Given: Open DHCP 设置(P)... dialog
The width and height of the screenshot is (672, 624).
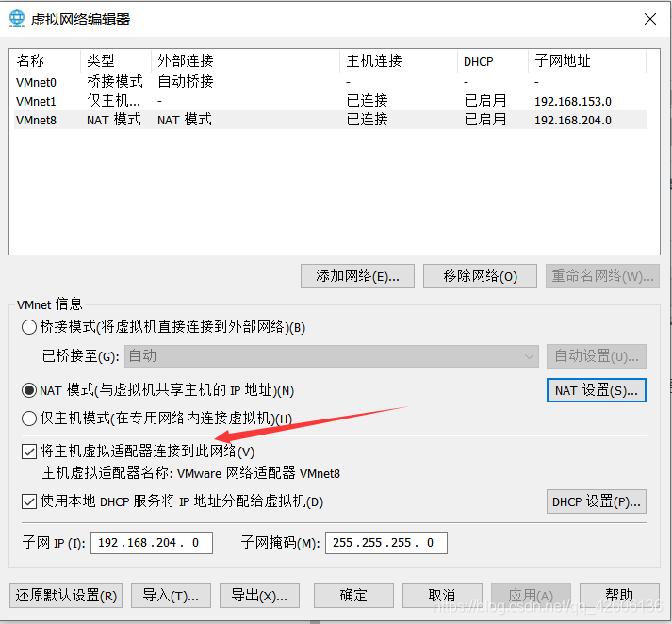Looking at the screenshot, I should (x=597, y=501).
